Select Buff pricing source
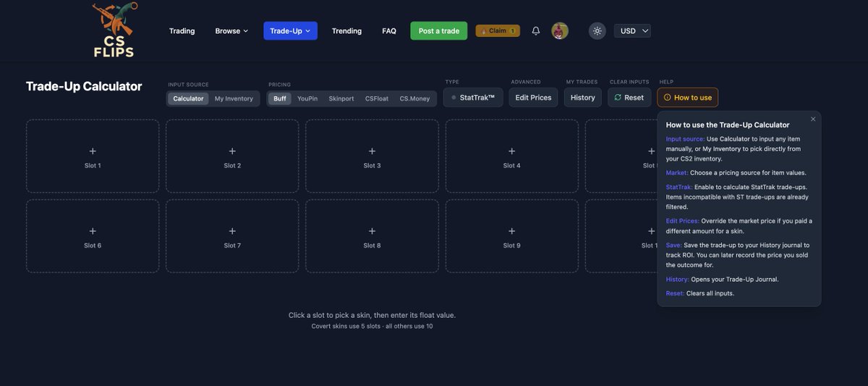This screenshot has width=868, height=386. (x=280, y=98)
